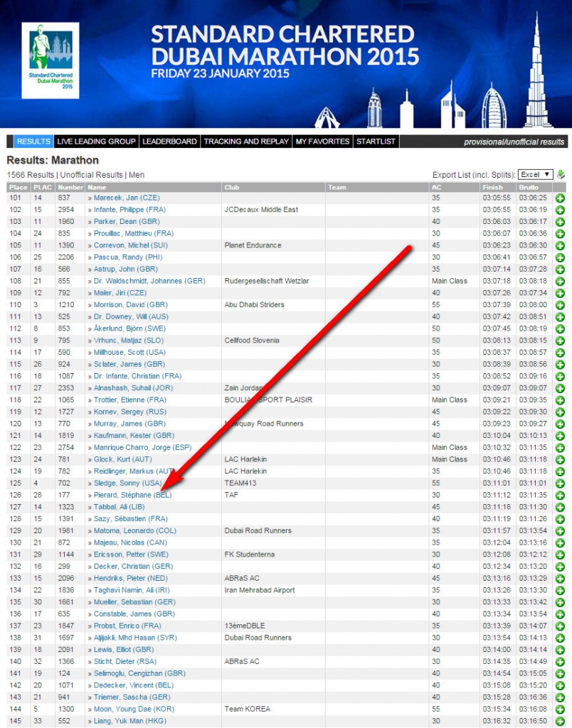Viewport: 572px width, 728px height.
Task: Open runner Ericsson, Petter (SWE) link
Action: [131, 555]
